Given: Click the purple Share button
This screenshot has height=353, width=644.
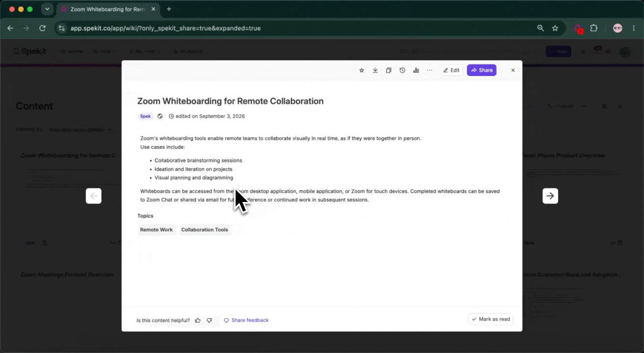Looking at the screenshot, I should tap(482, 70).
